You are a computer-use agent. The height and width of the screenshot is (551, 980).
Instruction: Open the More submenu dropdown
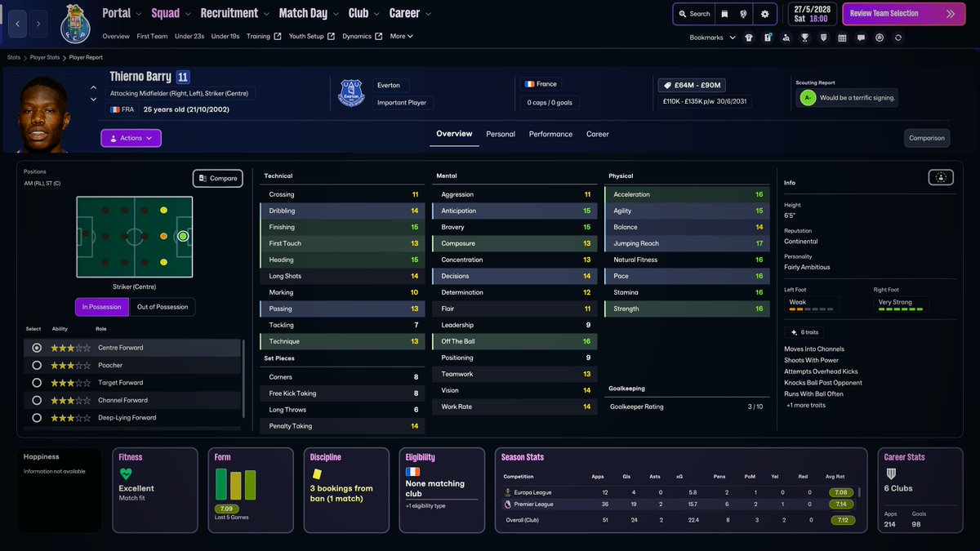pyautogui.click(x=402, y=36)
